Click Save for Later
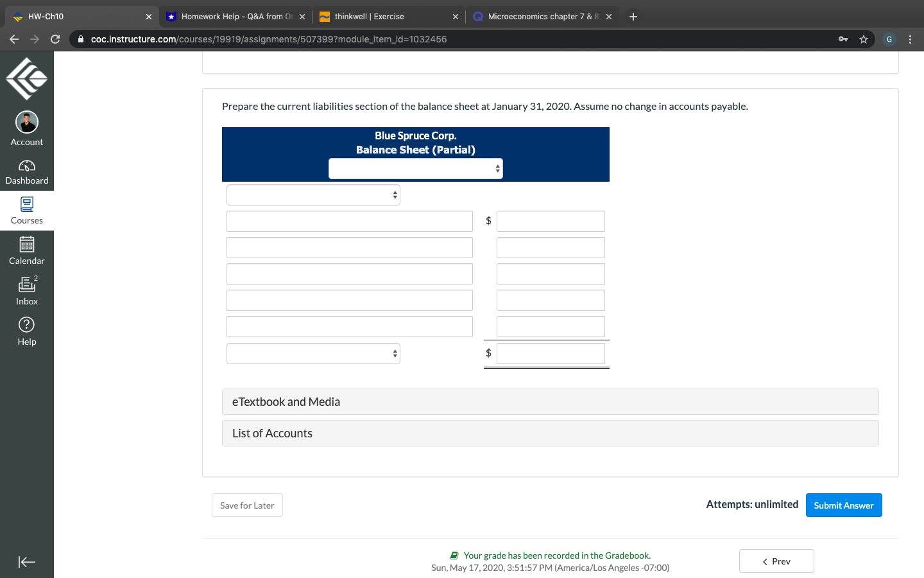Viewport: 924px width, 578px height. tap(247, 505)
